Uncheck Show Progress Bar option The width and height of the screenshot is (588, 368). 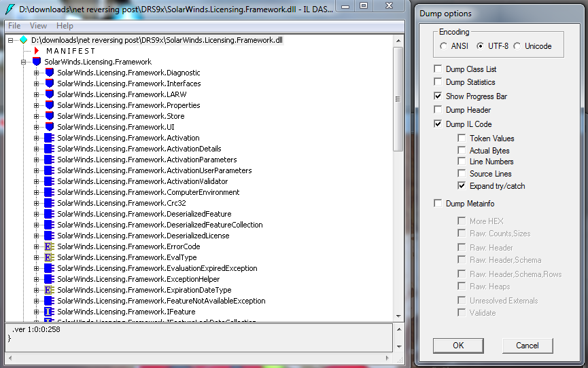pos(438,96)
